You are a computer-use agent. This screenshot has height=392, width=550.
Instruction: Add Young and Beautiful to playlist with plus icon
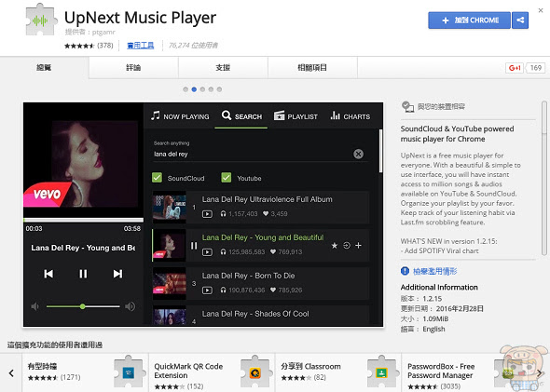point(358,245)
